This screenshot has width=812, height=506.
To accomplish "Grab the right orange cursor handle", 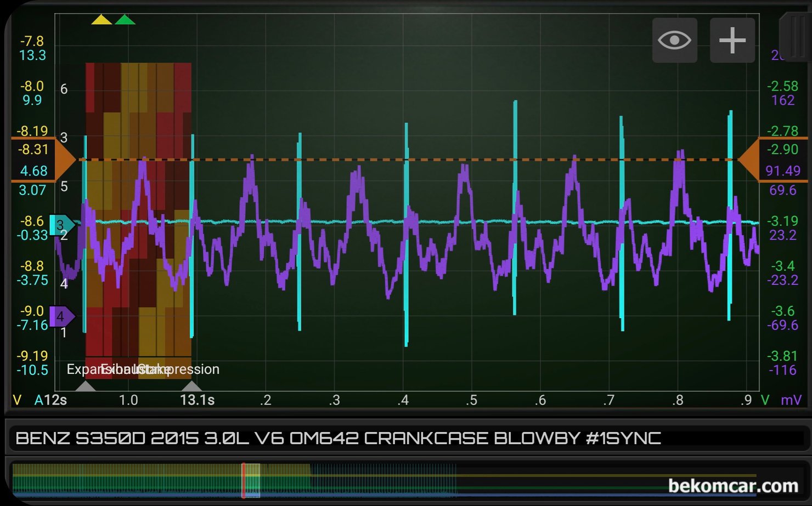I will (x=772, y=160).
